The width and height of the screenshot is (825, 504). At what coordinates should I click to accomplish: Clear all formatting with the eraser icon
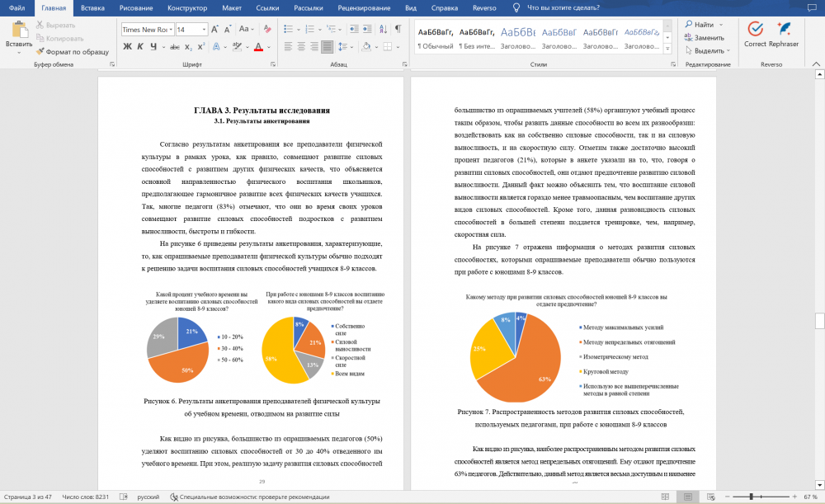pos(267,30)
